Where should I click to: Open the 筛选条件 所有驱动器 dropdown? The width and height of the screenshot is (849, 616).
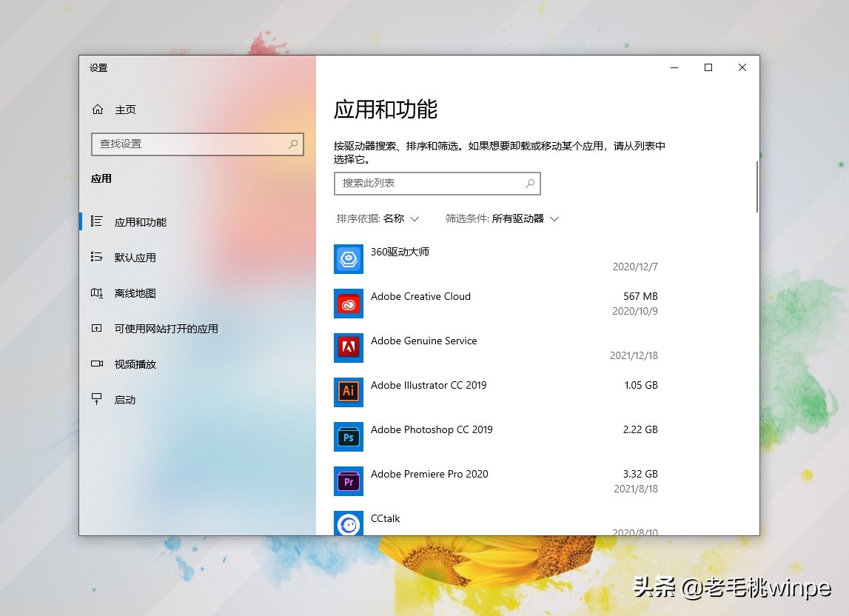click(502, 219)
